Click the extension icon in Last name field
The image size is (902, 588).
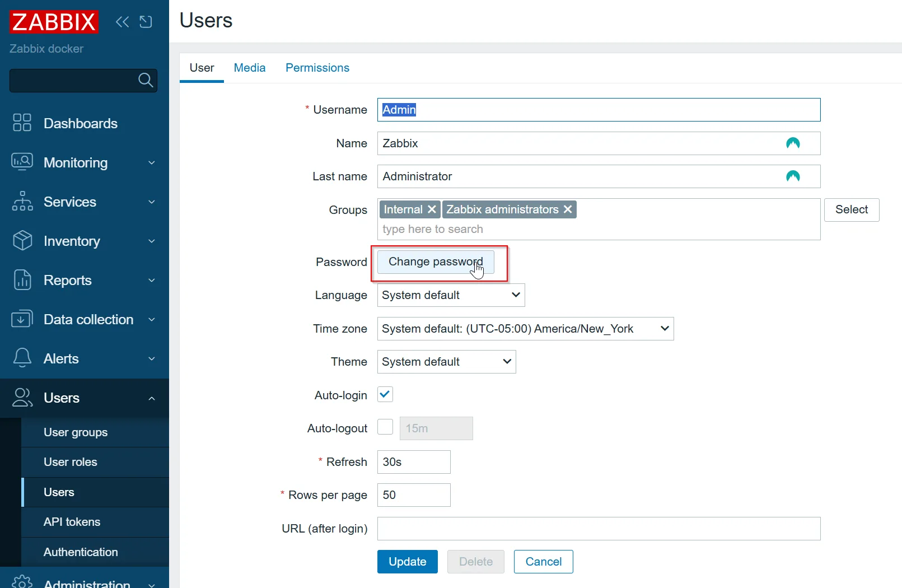(x=793, y=176)
